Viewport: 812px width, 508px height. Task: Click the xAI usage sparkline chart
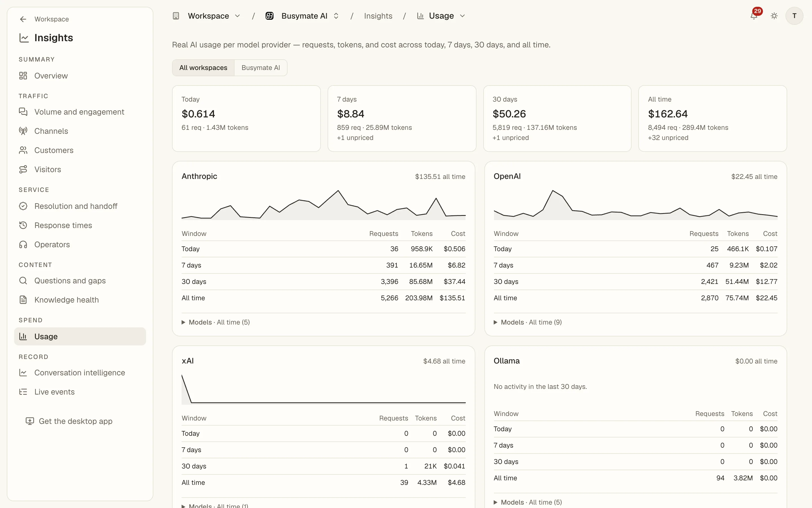(x=323, y=389)
